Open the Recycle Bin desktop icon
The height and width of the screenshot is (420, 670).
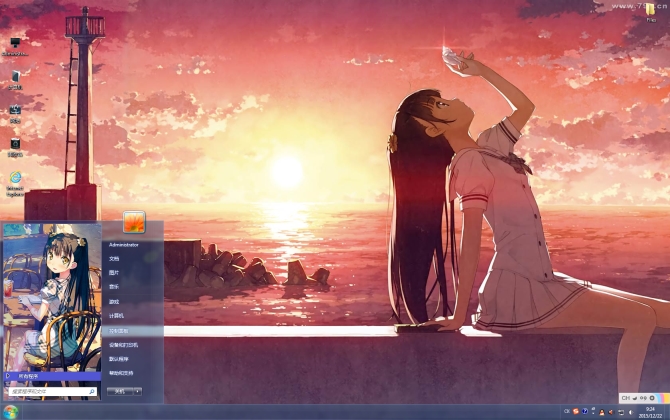15,147
